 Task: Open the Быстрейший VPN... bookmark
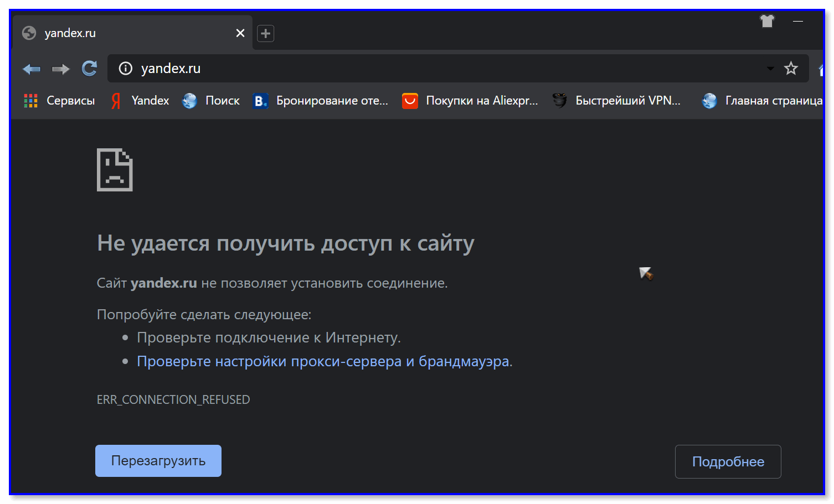pos(616,101)
